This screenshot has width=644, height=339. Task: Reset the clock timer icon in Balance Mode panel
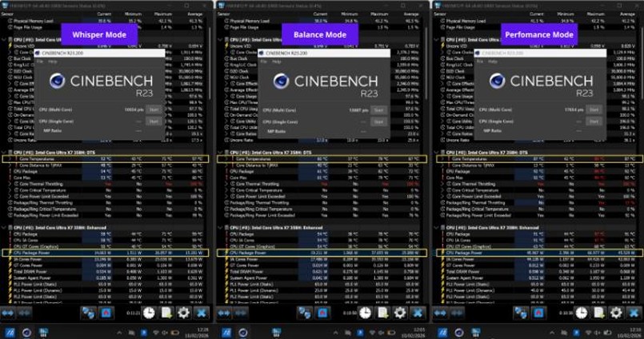pos(365,313)
